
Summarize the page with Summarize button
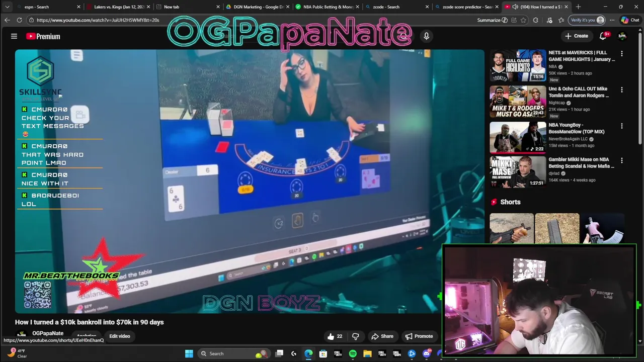tap(492, 20)
